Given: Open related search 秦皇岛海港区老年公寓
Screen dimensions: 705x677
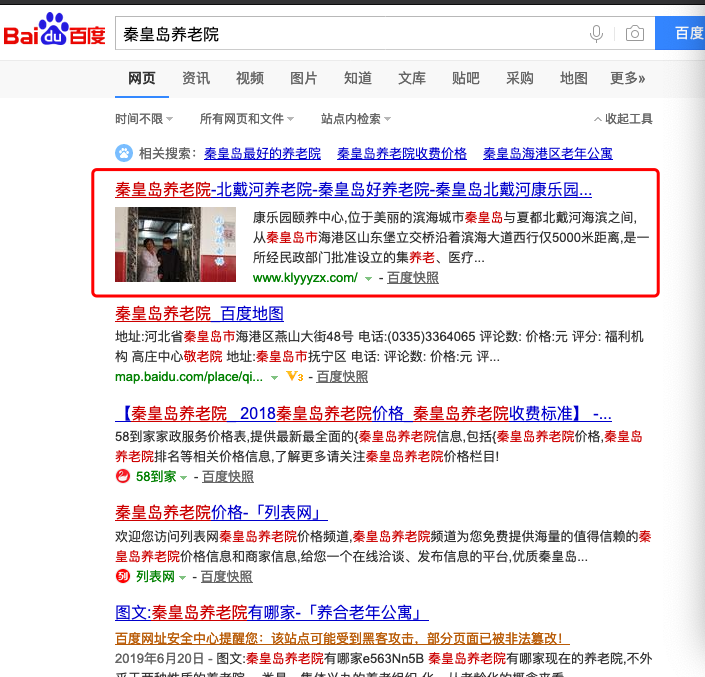Looking at the screenshot, I should [x=548, y=154].
